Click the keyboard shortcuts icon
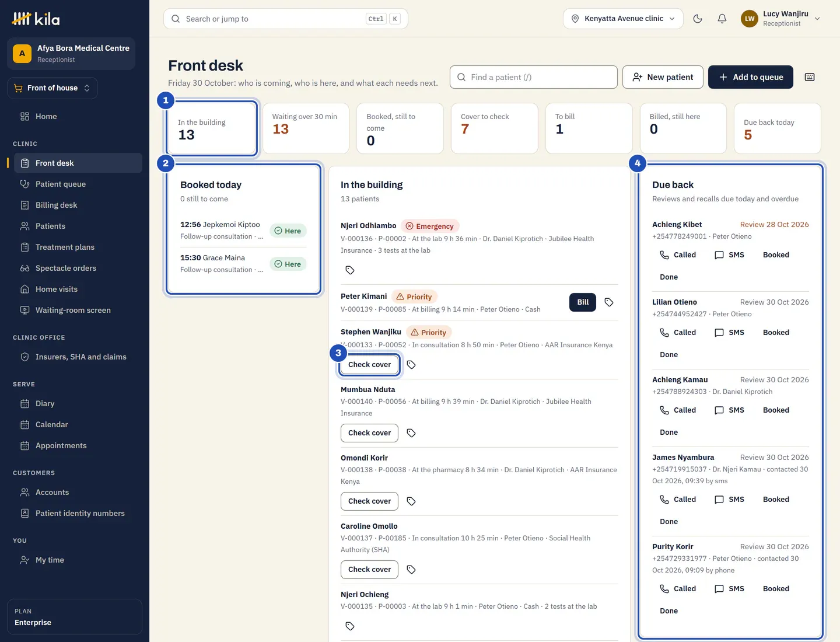Viewport: 840px width, 642px height. (809, 77)
